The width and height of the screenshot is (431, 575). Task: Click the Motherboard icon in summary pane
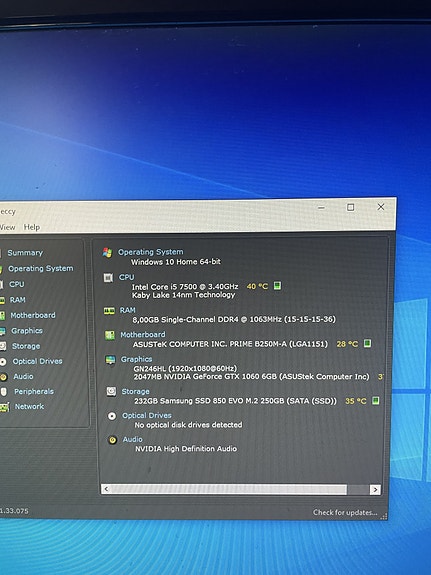click(x=110, y=335)
